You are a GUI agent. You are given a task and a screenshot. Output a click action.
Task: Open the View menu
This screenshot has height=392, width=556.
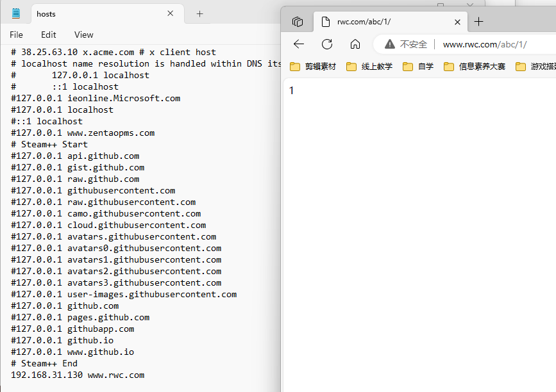83,35
